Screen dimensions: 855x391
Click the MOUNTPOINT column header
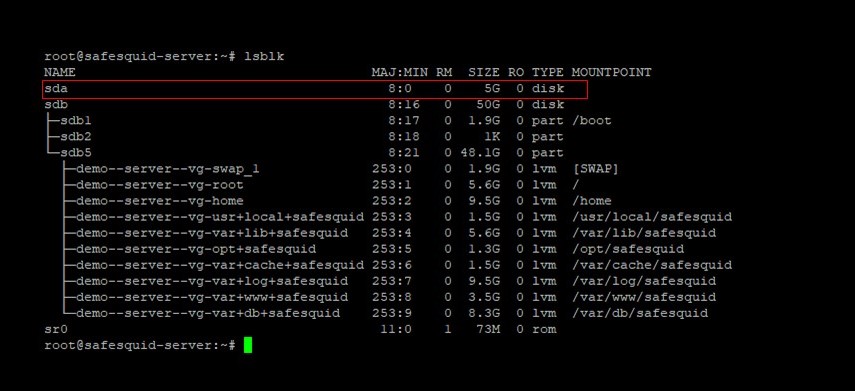[611, 72]
